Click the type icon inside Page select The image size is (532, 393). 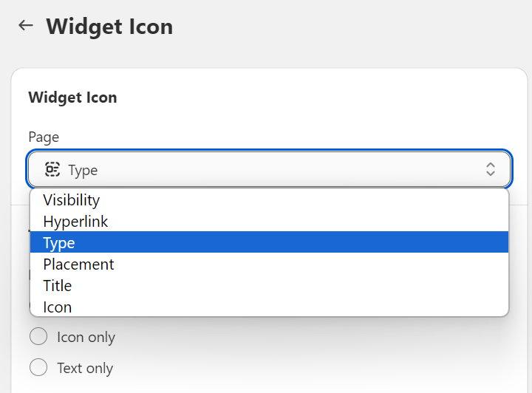coord(52,170)
